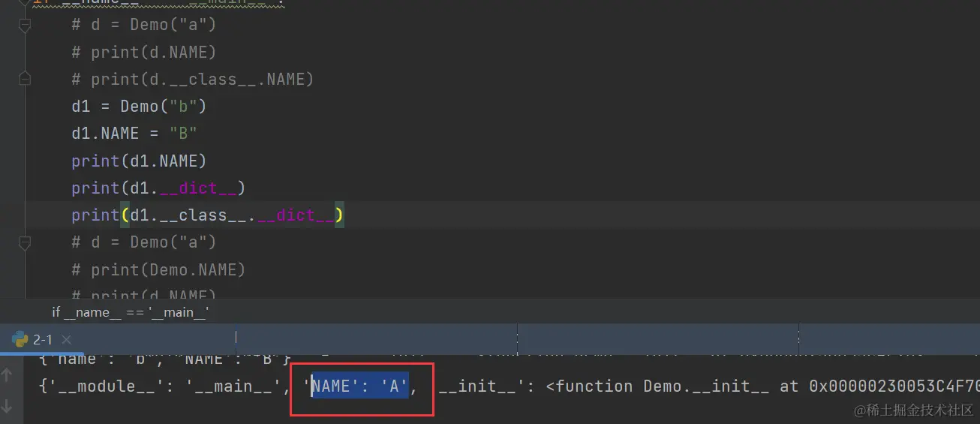
Task: Click the Python icon on the 2-1 run tab
Action: pos(20,339)
